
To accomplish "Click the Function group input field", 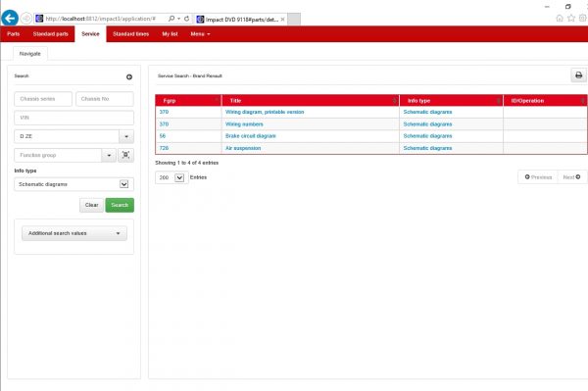I will click(x=58, y=155).
